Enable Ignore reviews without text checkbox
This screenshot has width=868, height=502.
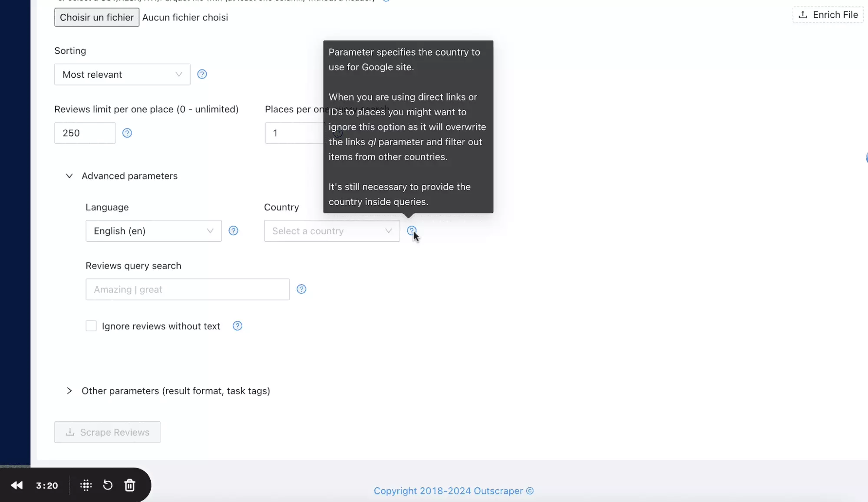pyautogui.click(x=91, y=326)
